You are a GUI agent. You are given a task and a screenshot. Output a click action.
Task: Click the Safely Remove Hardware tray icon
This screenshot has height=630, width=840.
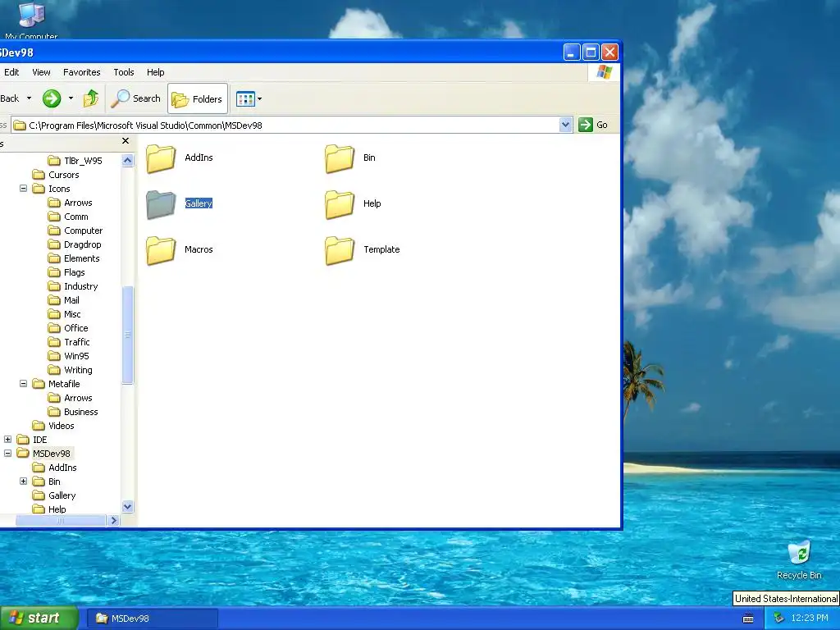coord(778,619)
